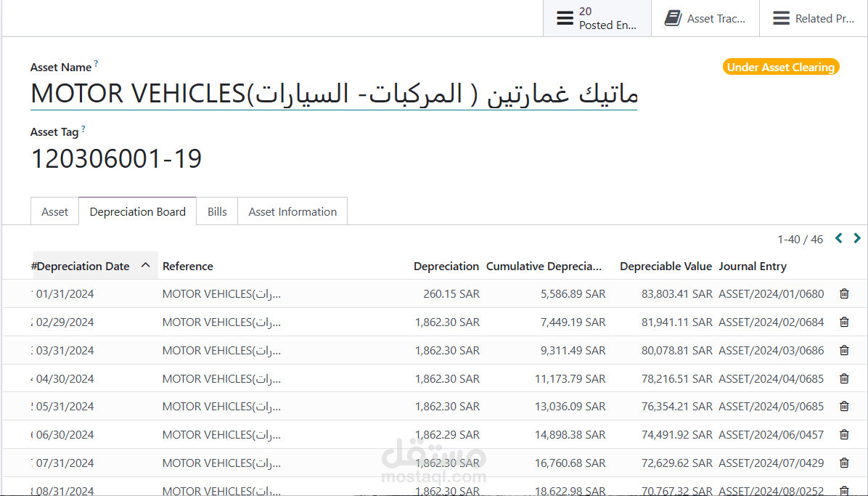Viewport: 868px width, 496px height.
Task: Delete the 05/31/2024 depreciation line
Action: coord(844,406)
